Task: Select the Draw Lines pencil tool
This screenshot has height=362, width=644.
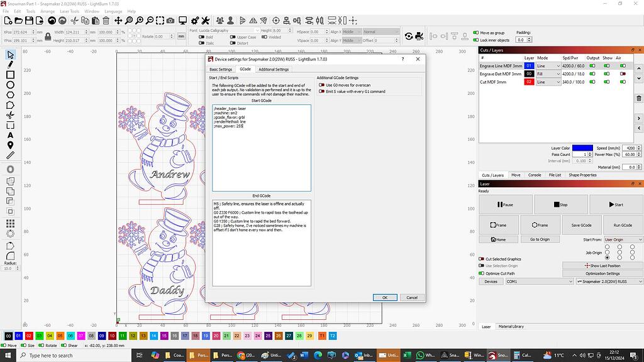Action: [10, 65]
